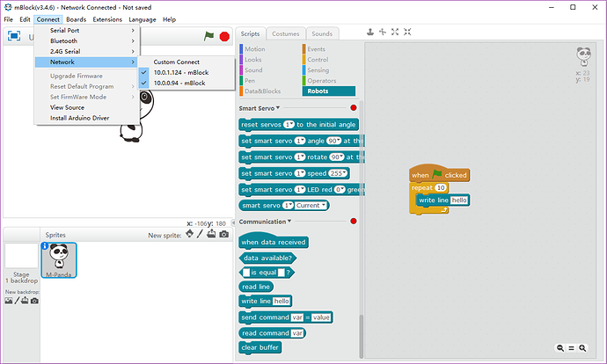The height and width of the screenshot is (364, 607).
Task: Switch to Sounds tab
Action: (x=322, y=33)
